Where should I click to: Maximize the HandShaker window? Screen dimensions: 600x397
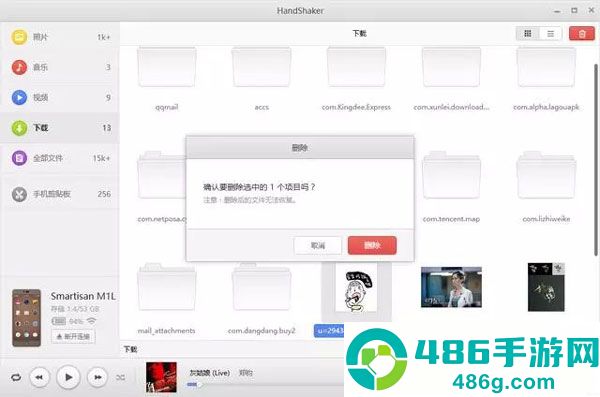(574, 11)
